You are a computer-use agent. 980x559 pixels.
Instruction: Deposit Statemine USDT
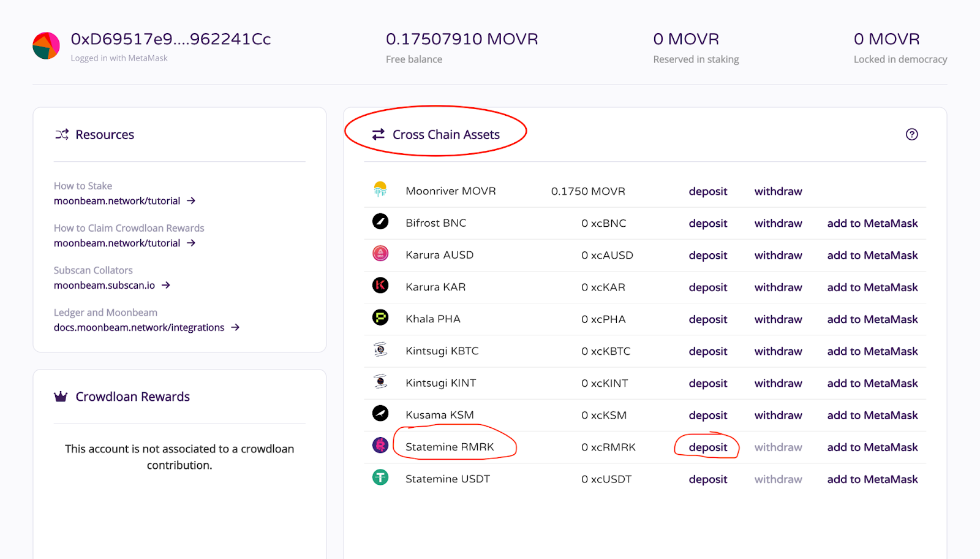coord(708,479)
